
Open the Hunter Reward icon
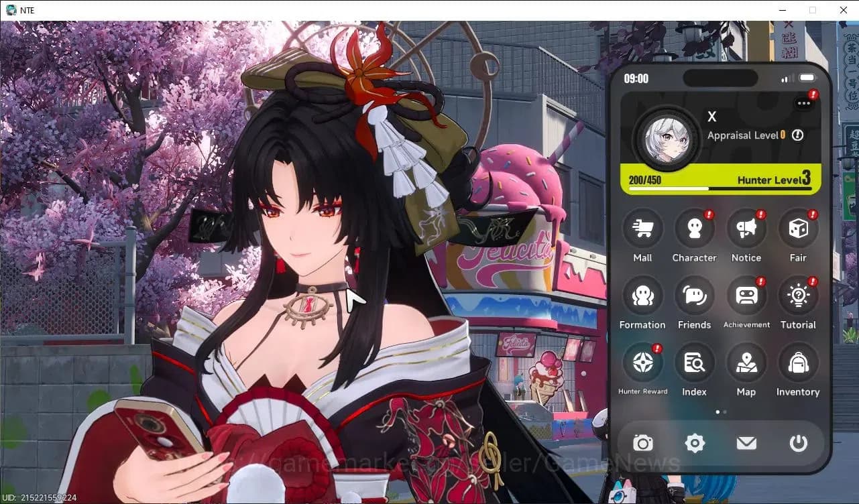642,363
